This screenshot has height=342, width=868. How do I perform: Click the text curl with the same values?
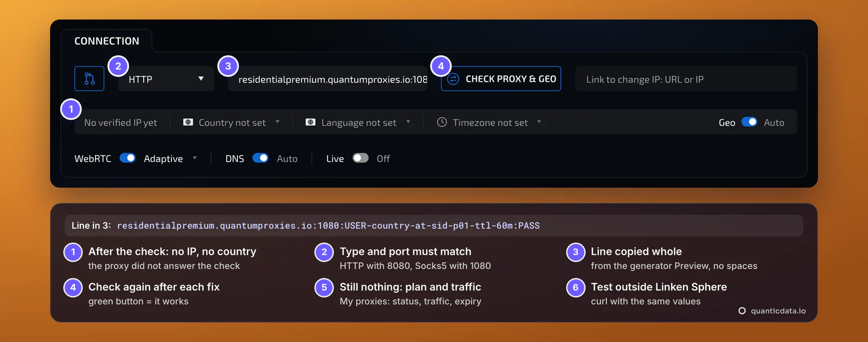point(646,301)
